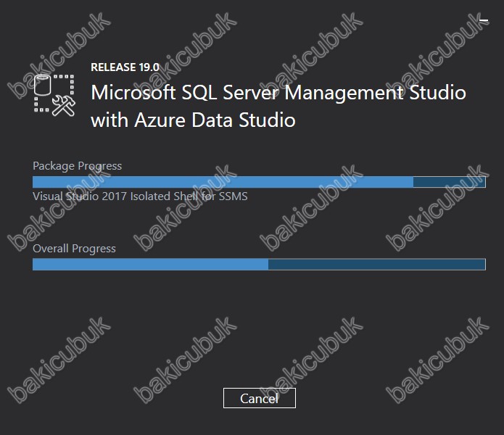Viewport: 504px width, 435px height.
Task: Click the "with Azure Data Studio" title line
Action: [193, 120]
